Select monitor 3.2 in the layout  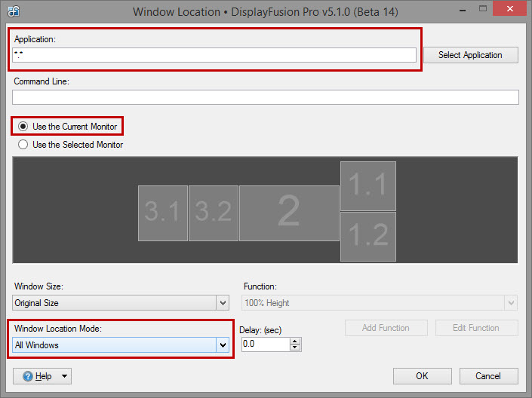(213, 213)
